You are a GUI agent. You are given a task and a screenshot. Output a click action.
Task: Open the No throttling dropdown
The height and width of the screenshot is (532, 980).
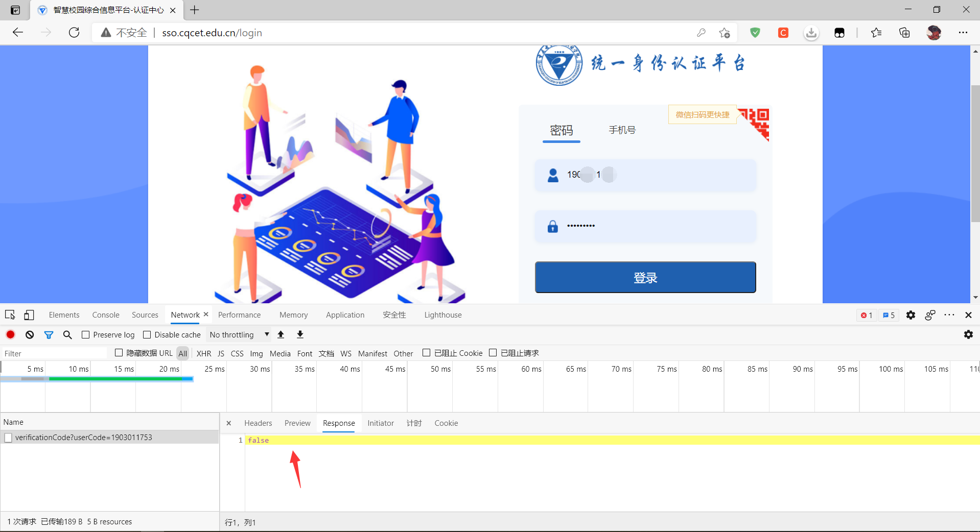[x=238, y=334]
